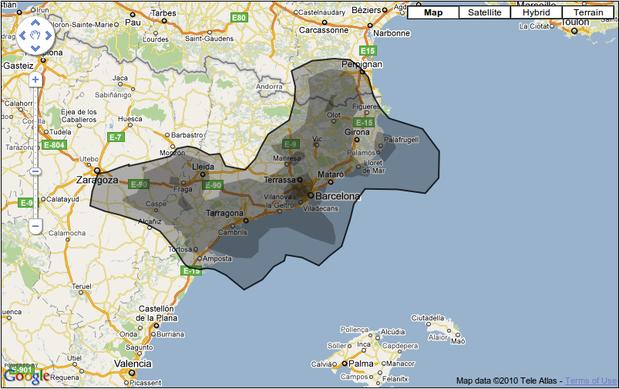This screenshot has height=389, width=619.
Task: Click the Barbastro town label
Action: (187, 135)
